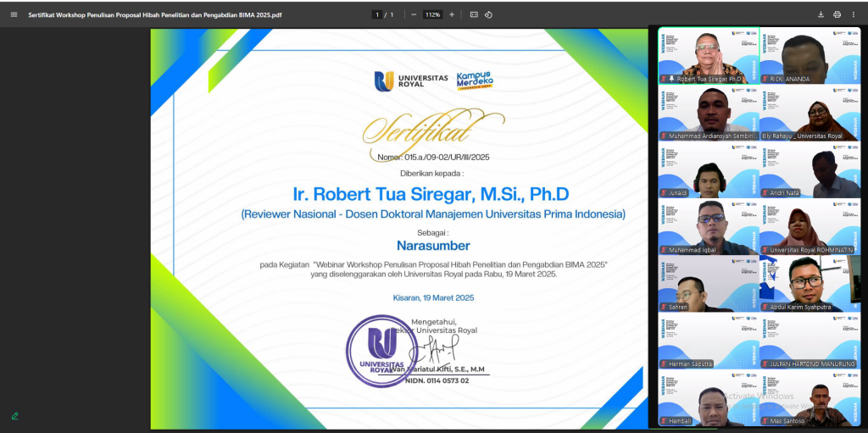Click the fit to page icon
868x433 pixels.
pos(474,14)
